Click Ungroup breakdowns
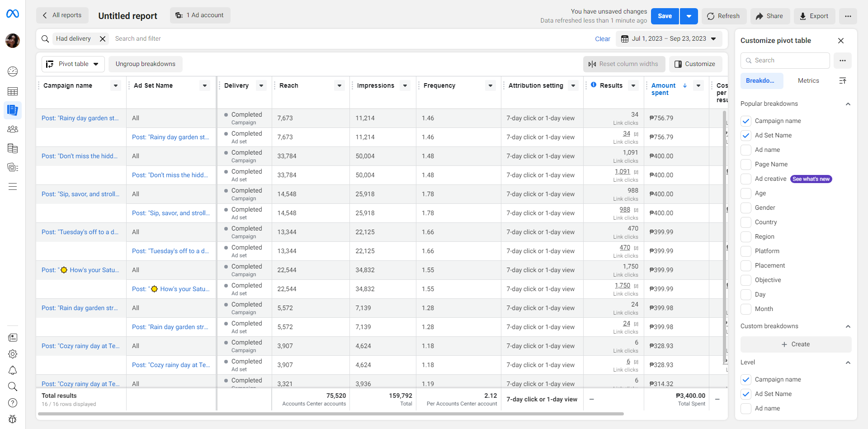The height and width of the screenshot is (429, 868). (x=146, y=64)
